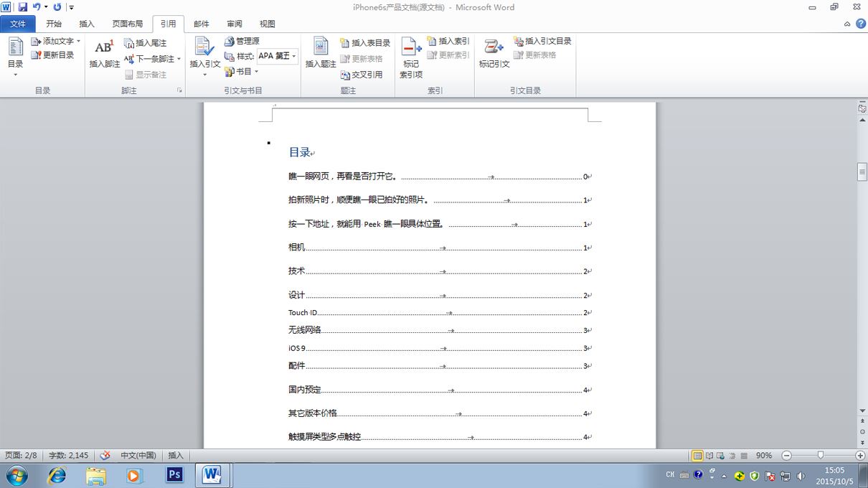Viewport: 868px width, 488px height.
Task: Switch to the 审阅 ribbon tab
Action: (235, 24)
